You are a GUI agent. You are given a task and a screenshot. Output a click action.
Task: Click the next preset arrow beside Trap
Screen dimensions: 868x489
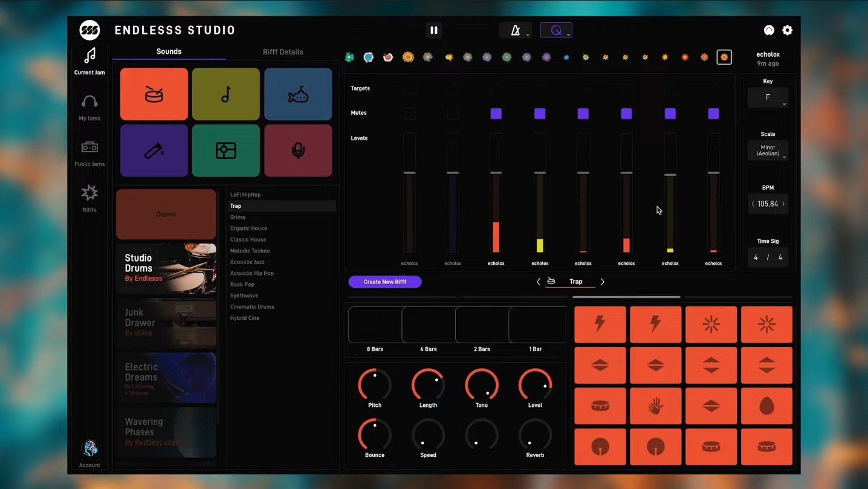pyautogui.click(x=602, y=282)
